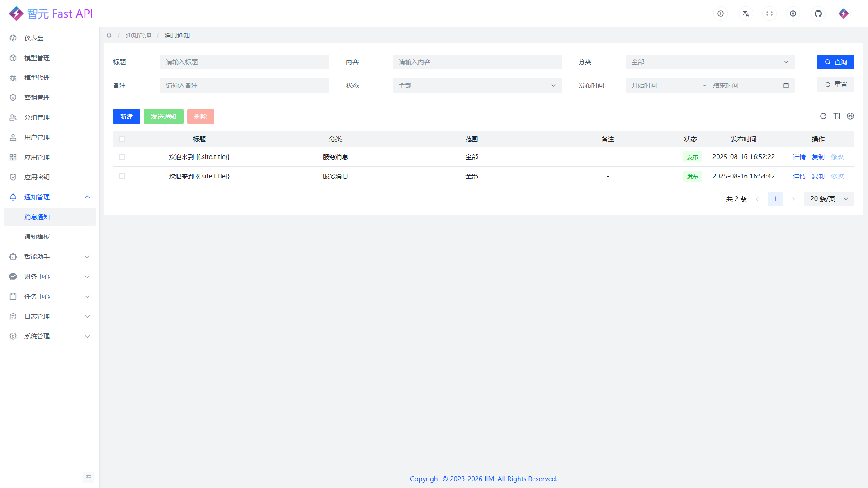Click the table refresh icon
The image size is (868, 488).
pyautogui.click(x=823, y=116)
